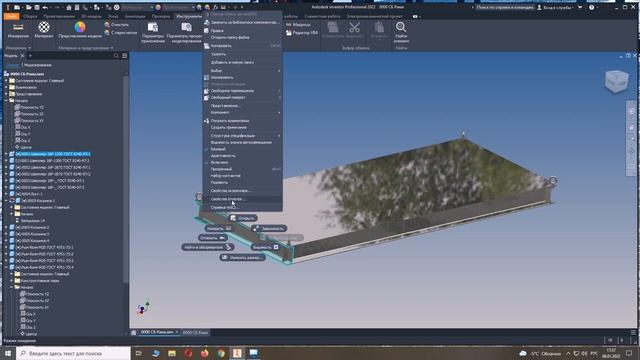Toggle Adaptive option in context menu
Image resolution: width=640 pixels, height=360 pixels.
242,156
